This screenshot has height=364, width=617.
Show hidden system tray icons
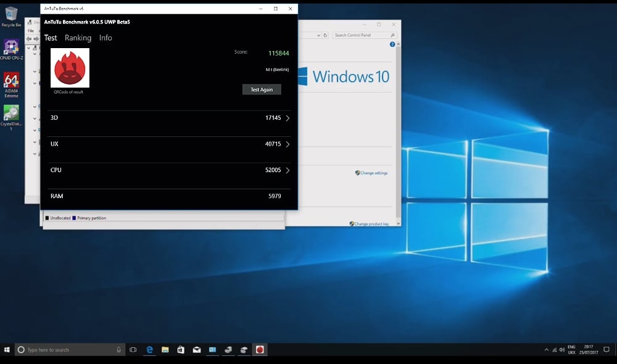[546, 350]
